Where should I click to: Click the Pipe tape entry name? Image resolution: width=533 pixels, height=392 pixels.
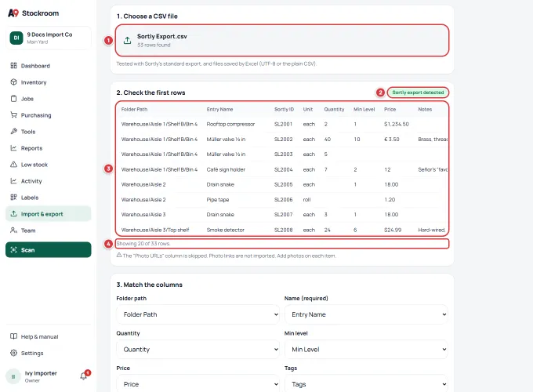point(218,200)
